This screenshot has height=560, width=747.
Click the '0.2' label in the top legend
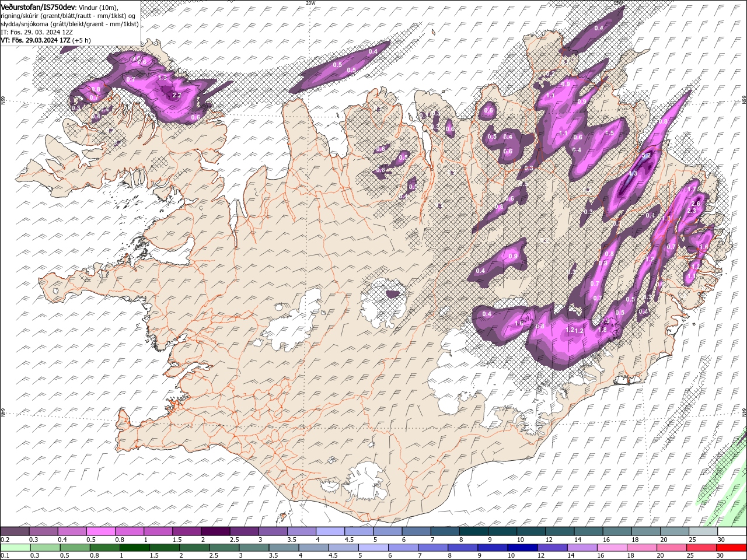coord(5,540)
